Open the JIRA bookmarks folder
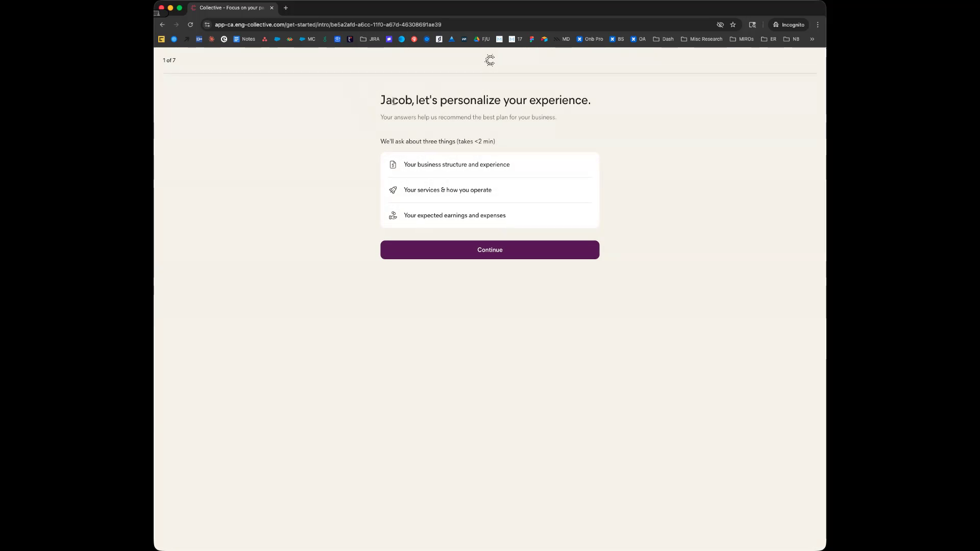Screen dimensions: 980x551 pyautogui.click(x=370, y=39)
